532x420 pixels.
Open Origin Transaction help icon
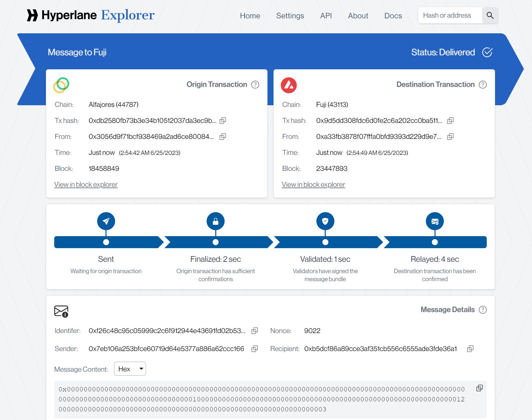coord(255,85)
